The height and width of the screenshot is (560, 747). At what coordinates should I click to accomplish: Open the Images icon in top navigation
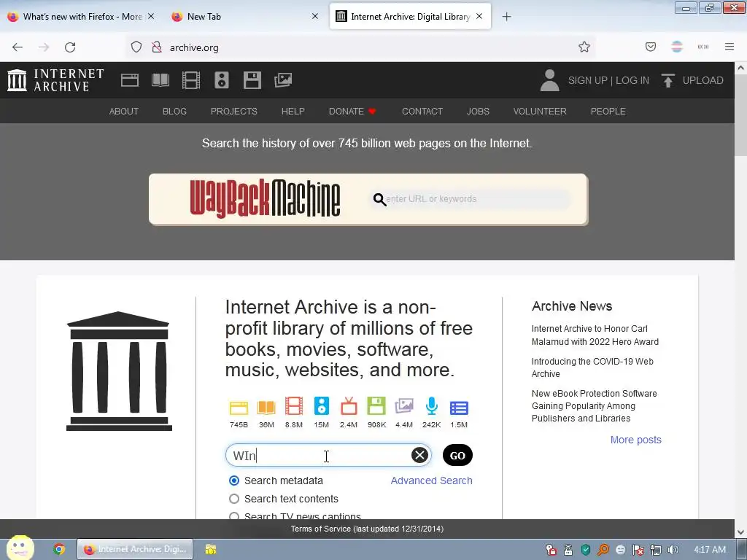click(283, 80)
